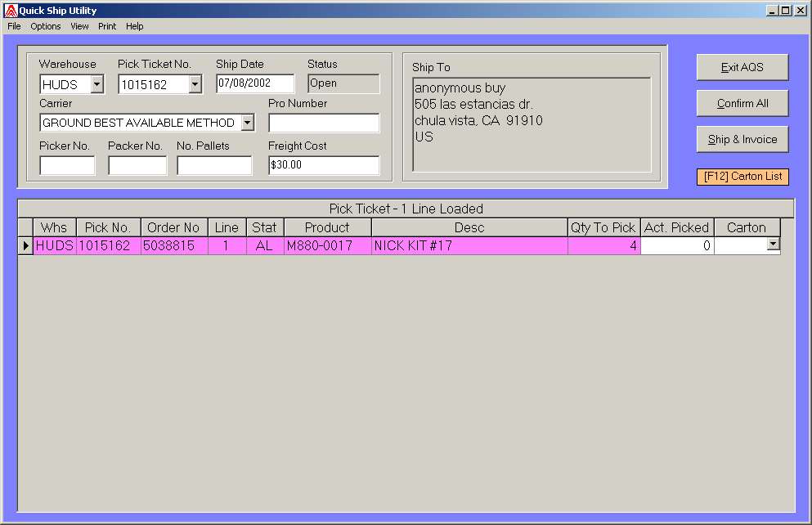Image resolution: width=812 pixels, height=525 pixels.
Task: Maximize the Quick Ship Utility window
Action: tap(786, 11)
